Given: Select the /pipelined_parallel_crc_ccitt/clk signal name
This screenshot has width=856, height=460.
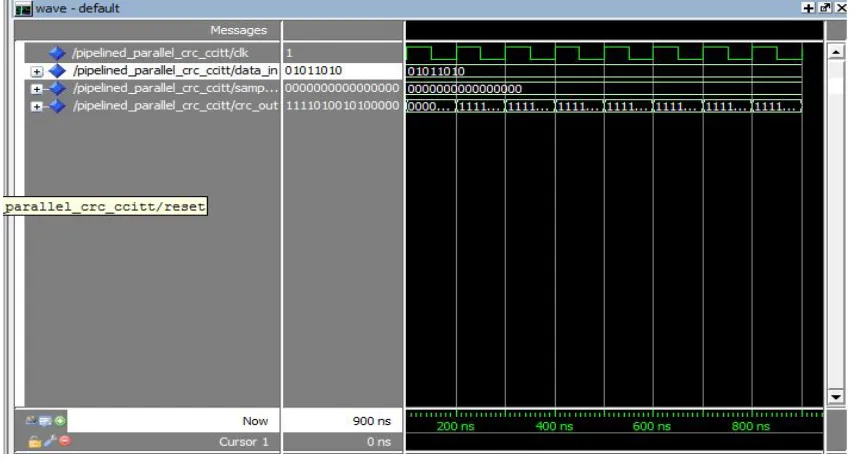Looking at the screenshot, I should (160, 53).
